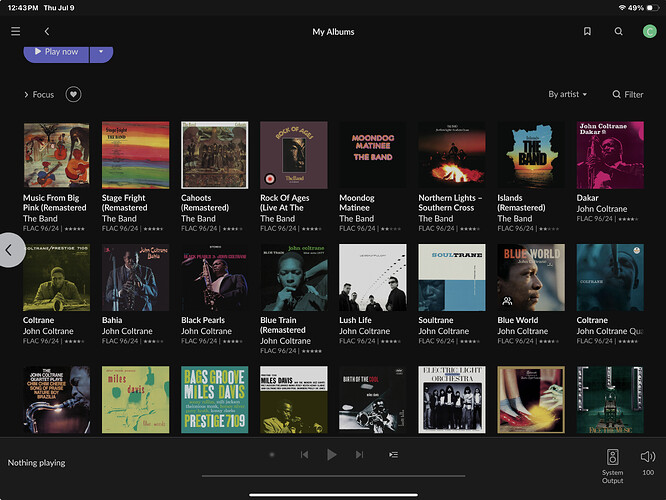This screenshot has height=500, width=666.
Task: Expand the Focus section
Action: tap(39, 95)
